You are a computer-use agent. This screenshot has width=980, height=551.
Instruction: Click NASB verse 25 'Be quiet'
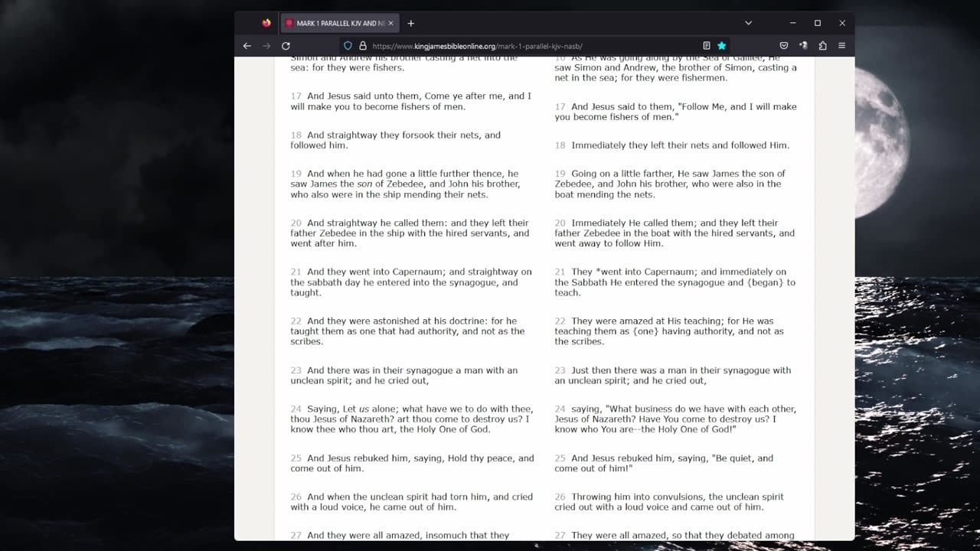(664, 463)
